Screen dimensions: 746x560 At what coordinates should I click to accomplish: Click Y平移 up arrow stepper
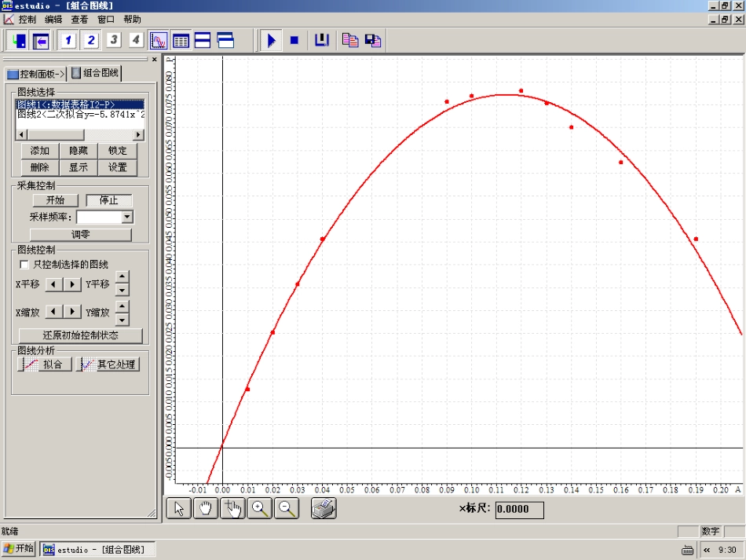click(122, 277)
